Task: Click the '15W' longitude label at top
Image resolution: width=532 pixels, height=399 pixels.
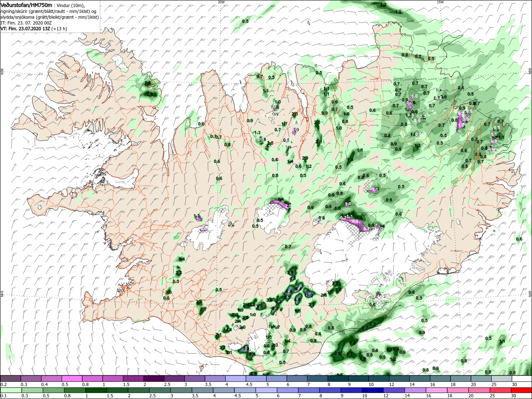Action: click(x=440, y=2)
